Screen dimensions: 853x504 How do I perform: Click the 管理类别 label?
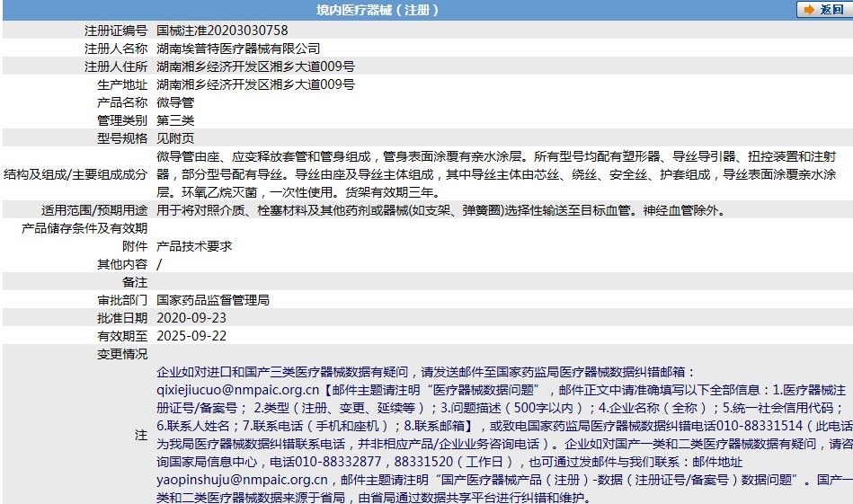[122, 120]
